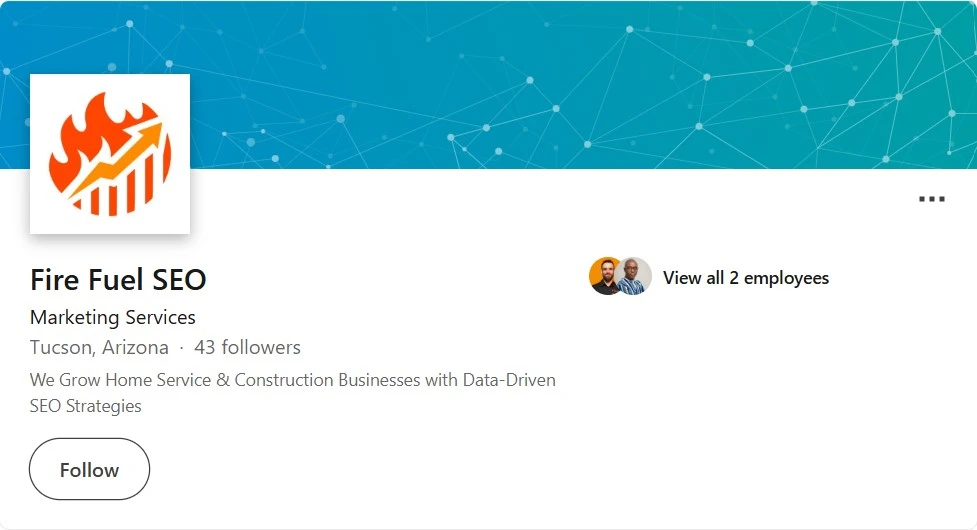
Task: Select the Marketing Services industry label
Action: click(x=113, y=318)
